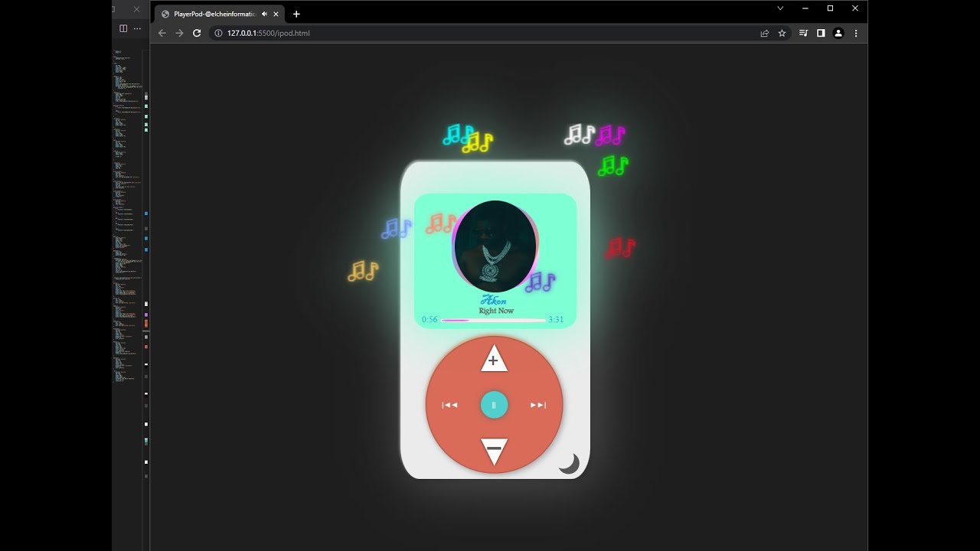Open the media controls toolbar icon
This screenshot has width=980, height=551.
[803, 33]
